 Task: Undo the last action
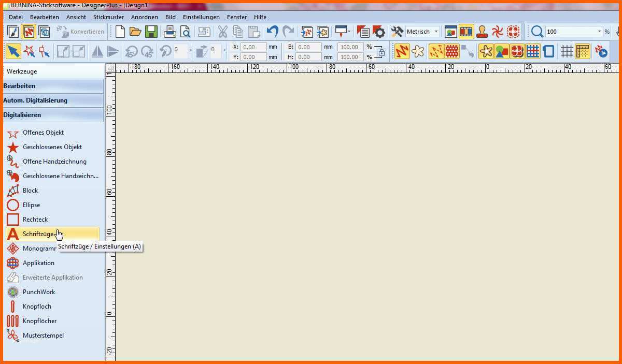coord(272,32)
